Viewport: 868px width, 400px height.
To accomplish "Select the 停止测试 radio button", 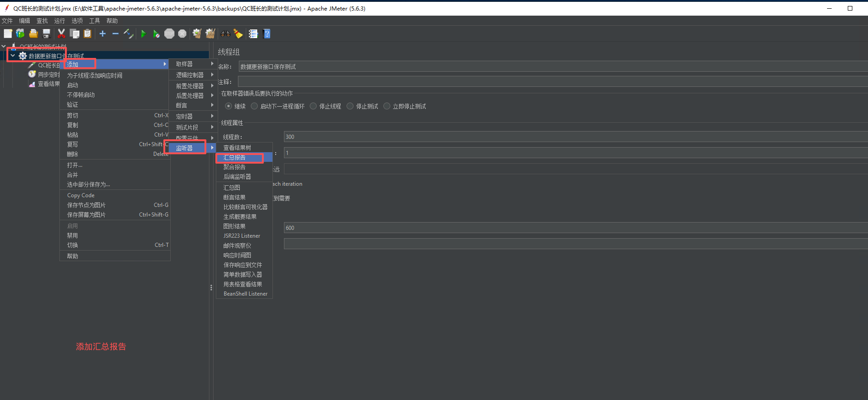I will click(x=350, y=106).
